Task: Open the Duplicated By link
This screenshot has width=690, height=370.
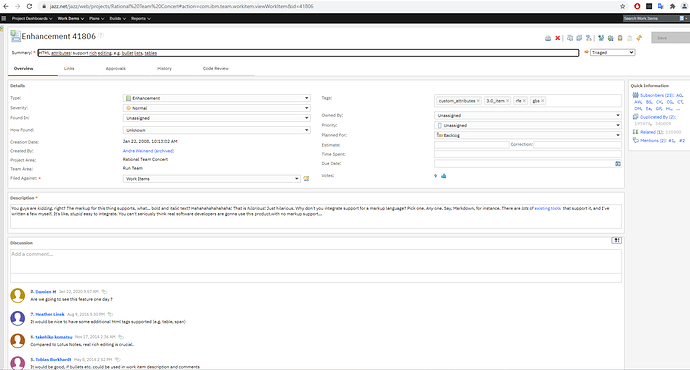Action: point(658,117)
